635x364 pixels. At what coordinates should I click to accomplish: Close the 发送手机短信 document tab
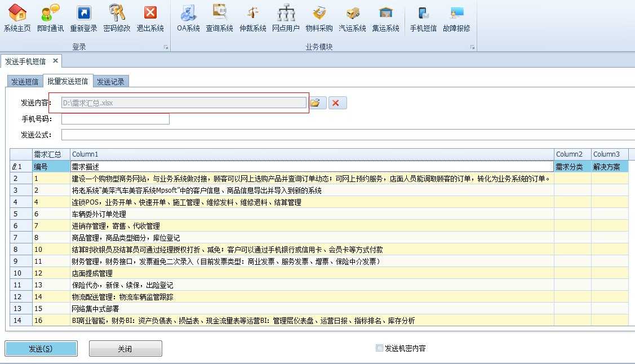[x=55, y=61]
